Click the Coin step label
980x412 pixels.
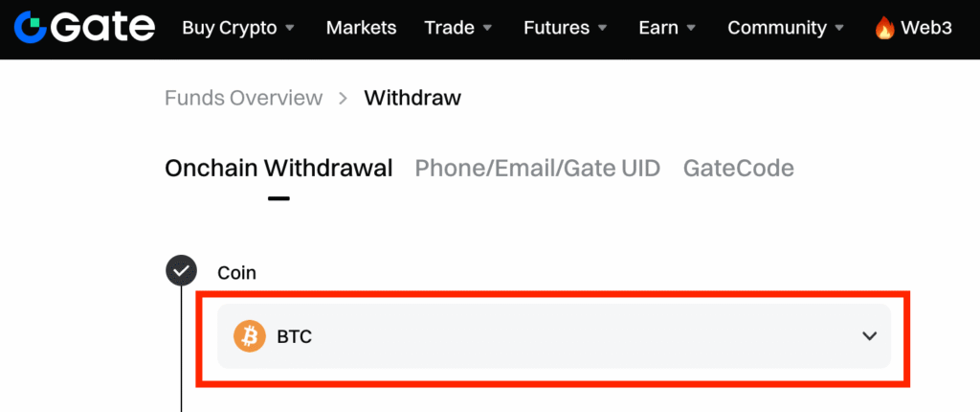[x=236, y=273]
